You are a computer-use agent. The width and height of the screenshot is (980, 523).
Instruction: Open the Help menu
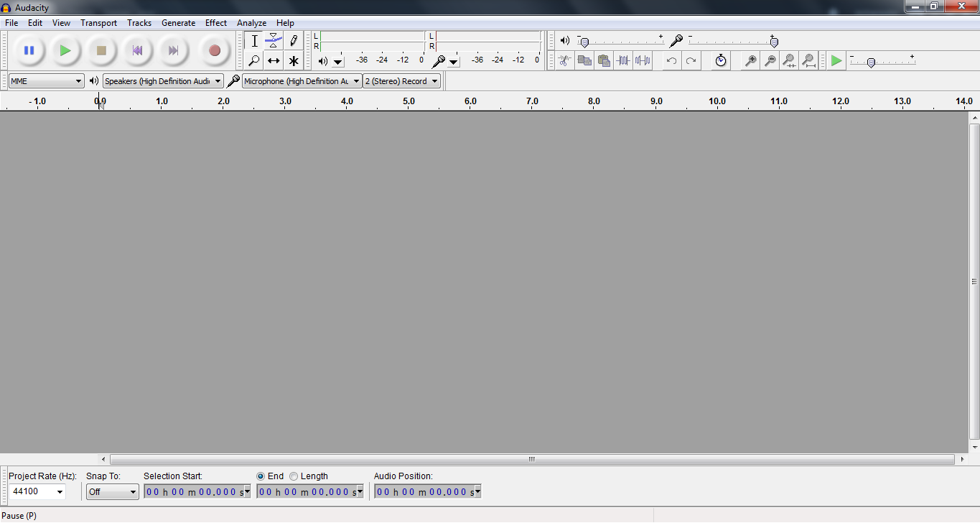pyautogui.click(x=285, y=23)
